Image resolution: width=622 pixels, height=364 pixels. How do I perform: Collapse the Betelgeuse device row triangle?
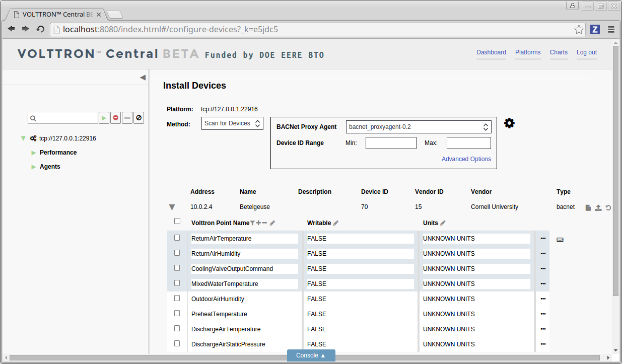172,207
